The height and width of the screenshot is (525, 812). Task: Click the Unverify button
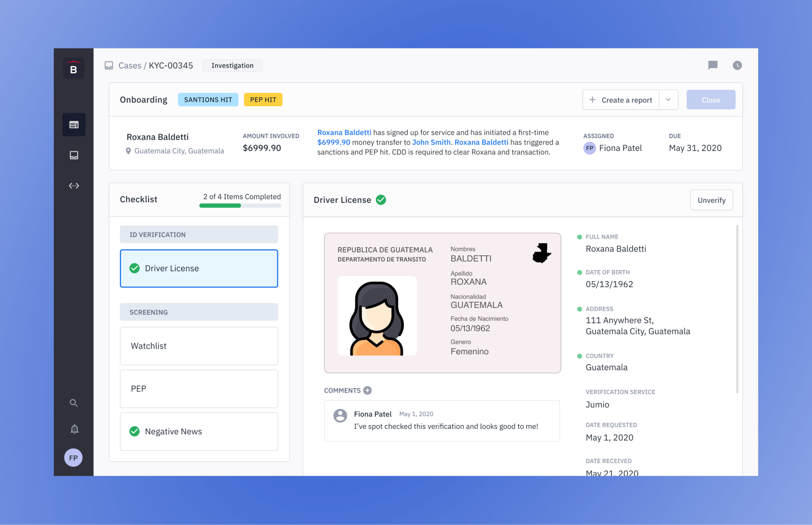(711, 200)
